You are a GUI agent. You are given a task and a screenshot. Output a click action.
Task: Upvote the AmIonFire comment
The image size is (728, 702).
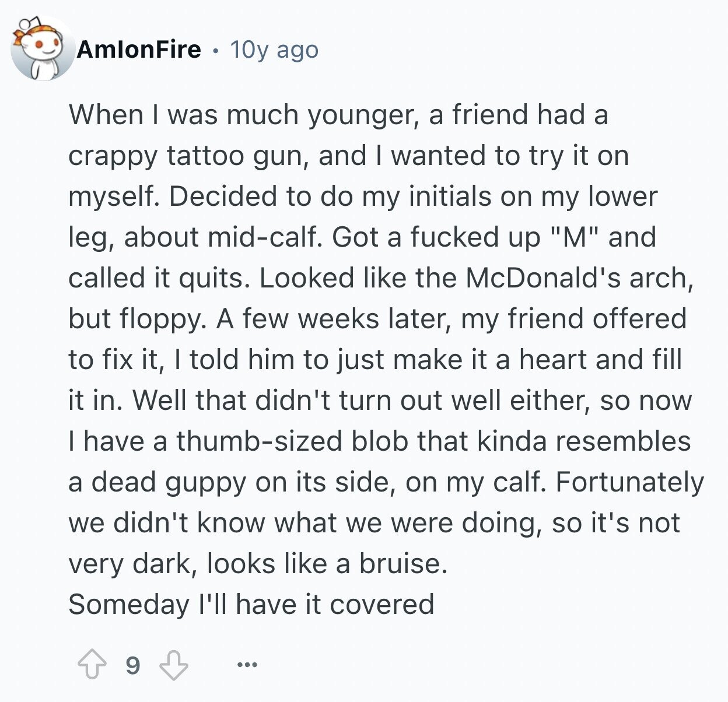92,665
